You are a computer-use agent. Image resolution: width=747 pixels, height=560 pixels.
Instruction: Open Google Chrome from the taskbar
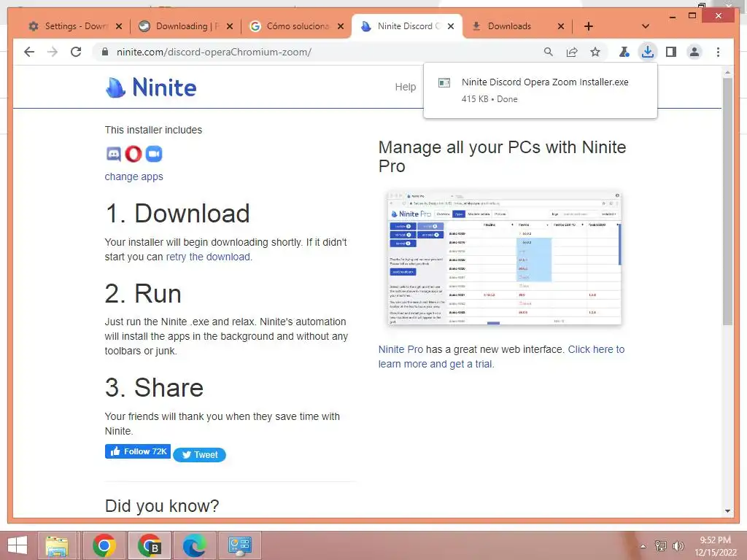pyautogui.click(x=104, y=545)
